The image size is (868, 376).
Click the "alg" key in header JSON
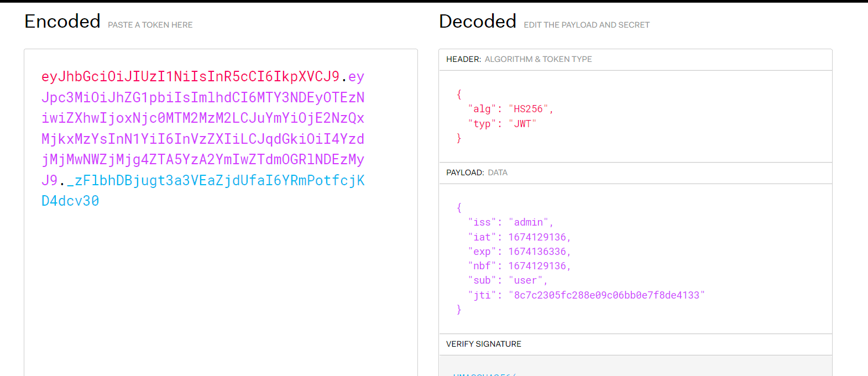click(482, 109)
